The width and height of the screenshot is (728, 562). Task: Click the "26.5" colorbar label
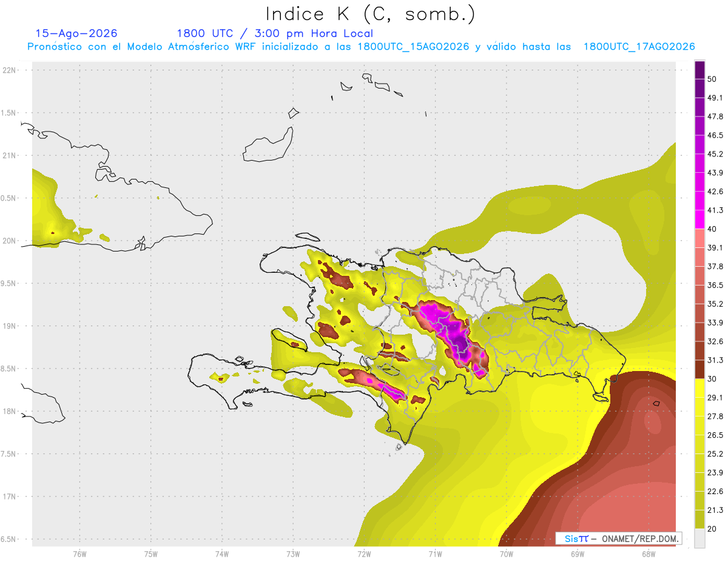[715, 435]
